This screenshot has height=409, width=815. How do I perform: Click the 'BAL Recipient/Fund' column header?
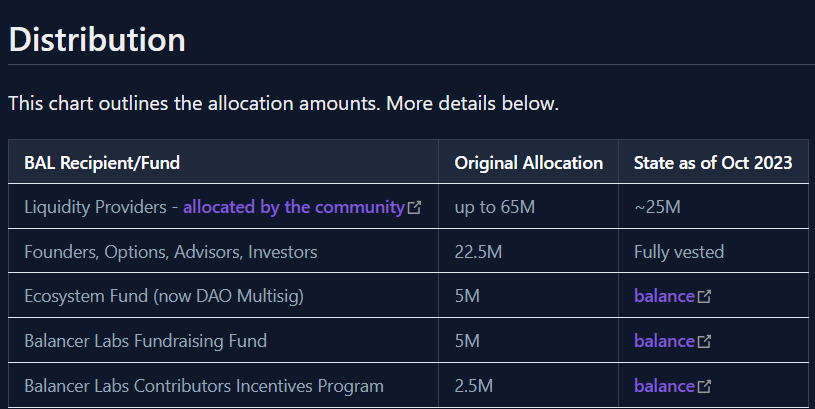tap(102, 163)
